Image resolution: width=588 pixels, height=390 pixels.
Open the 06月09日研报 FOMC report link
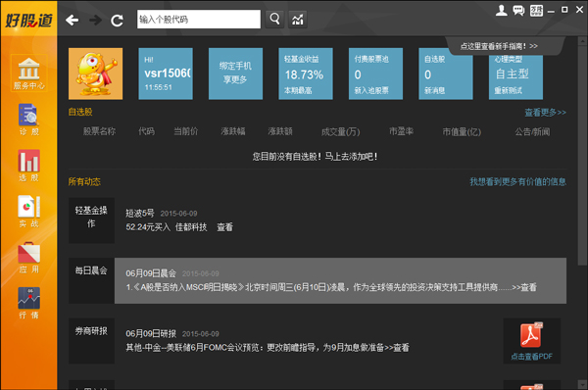[268, 348]
